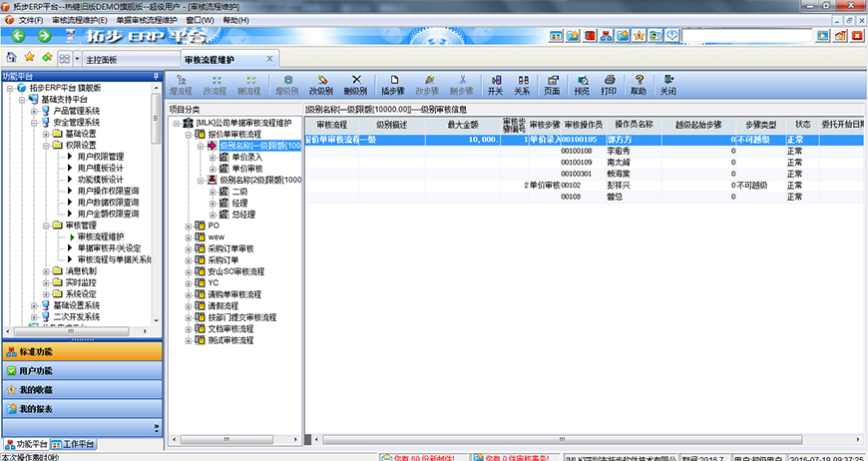This screenshot has height=461, width=868.
Task: Collapse the 报价单审核流程 tree node
Action: coord(189,134)
